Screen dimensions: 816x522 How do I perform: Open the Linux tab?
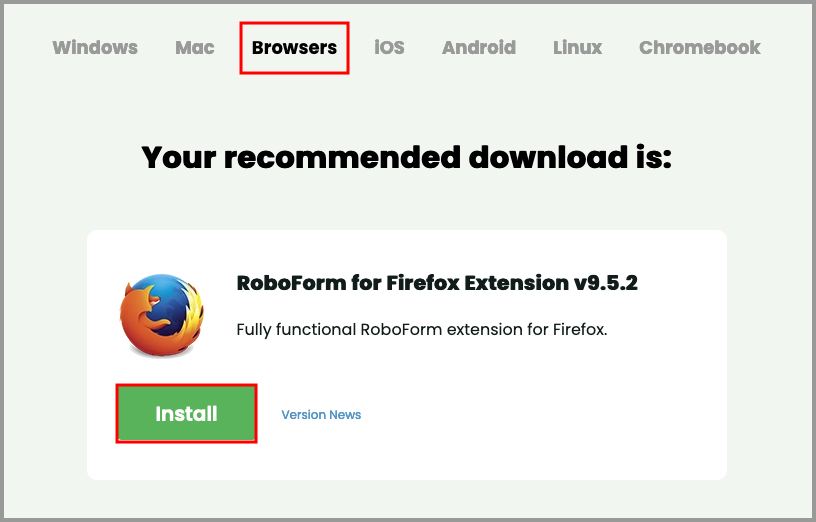(x=577, y=48)
